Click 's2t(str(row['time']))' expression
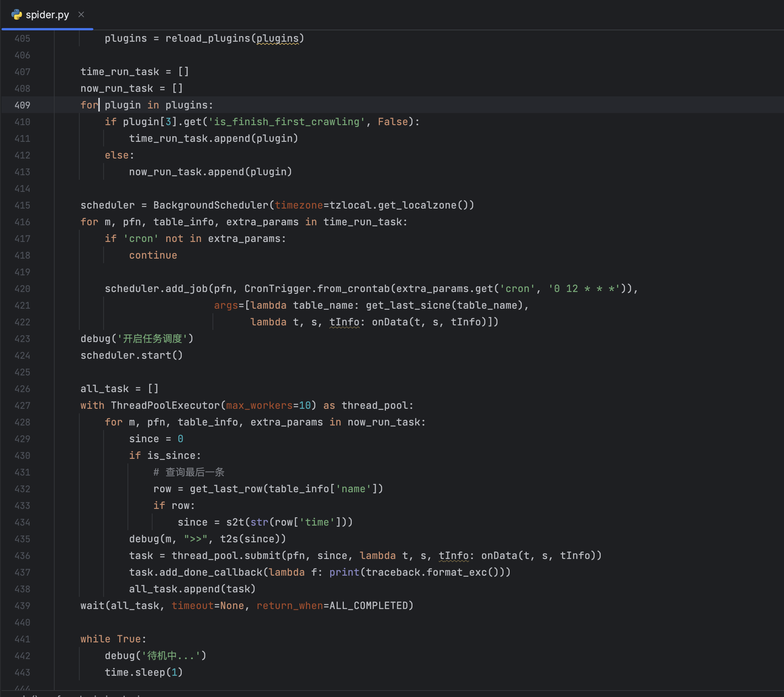 point(289,522)
